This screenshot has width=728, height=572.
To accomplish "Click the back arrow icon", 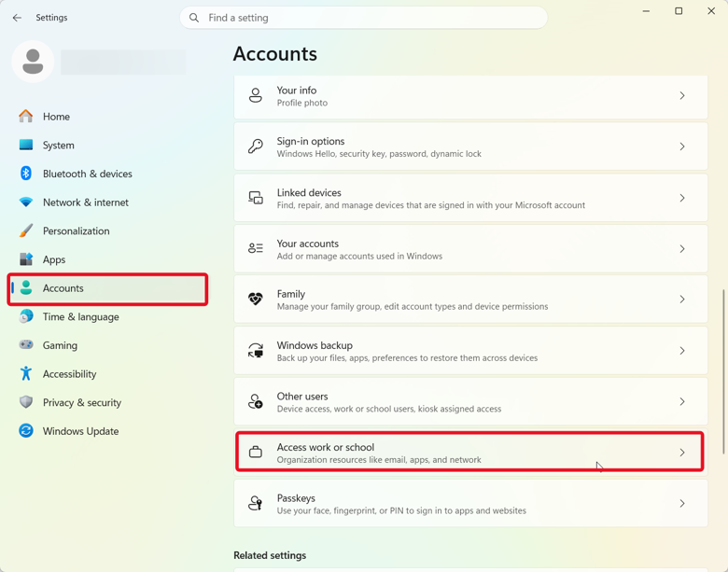I will [x=17, y=18].
